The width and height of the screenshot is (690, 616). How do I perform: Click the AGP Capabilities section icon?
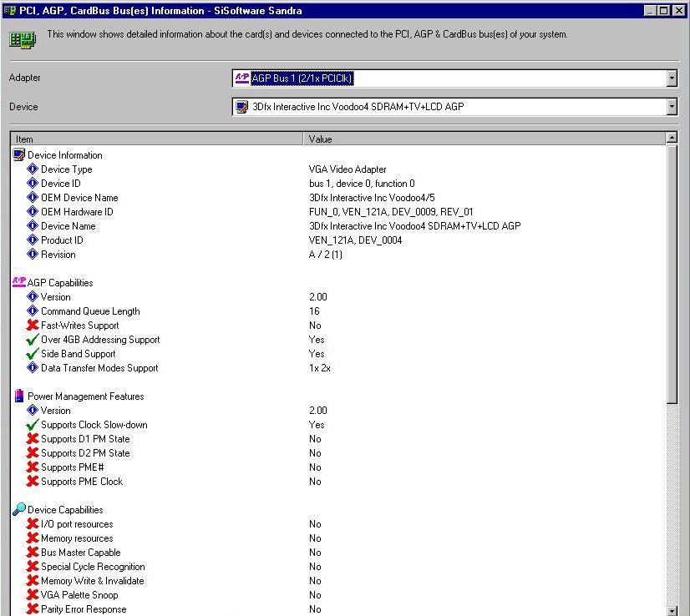[19, 282]
